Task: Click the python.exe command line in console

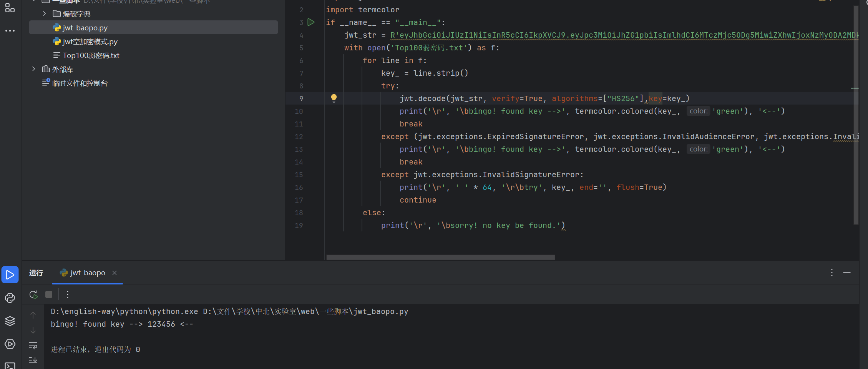Action: 229,311
